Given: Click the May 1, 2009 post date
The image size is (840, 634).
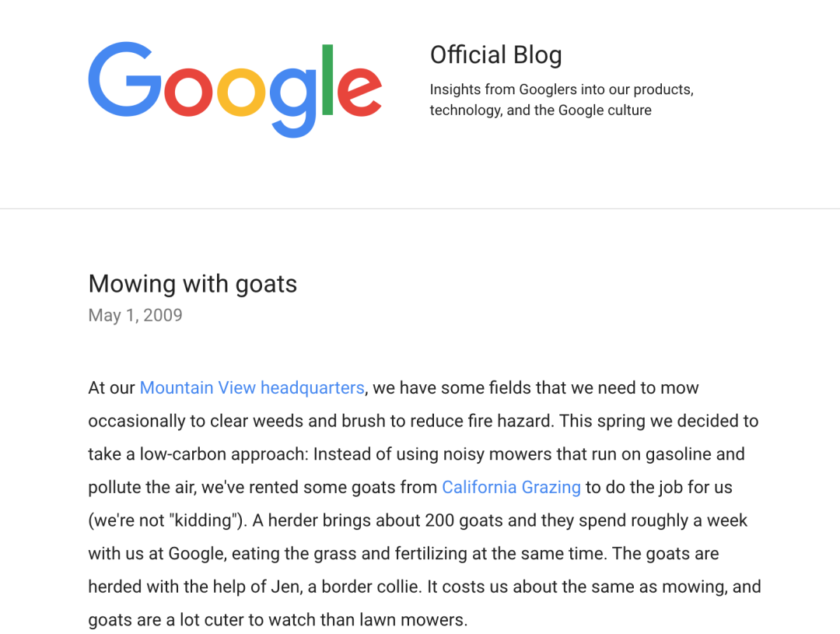Looking at the screenshot, I should [135, 315].
